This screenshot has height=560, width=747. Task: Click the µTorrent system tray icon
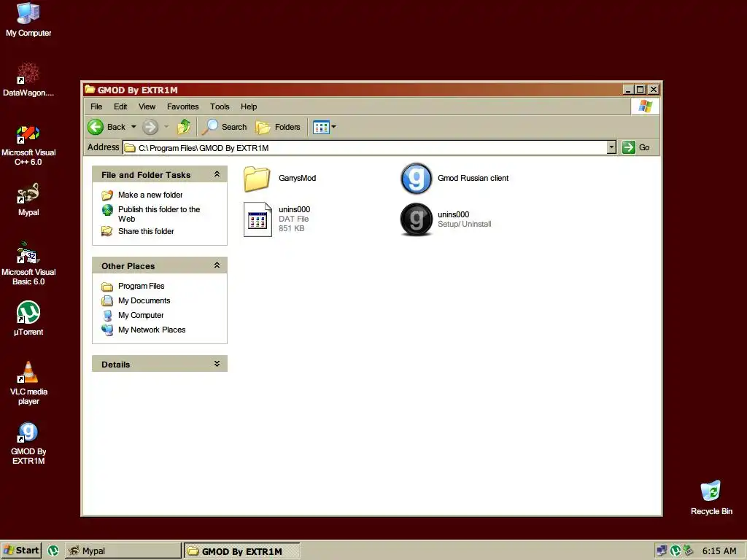[675, 551]
